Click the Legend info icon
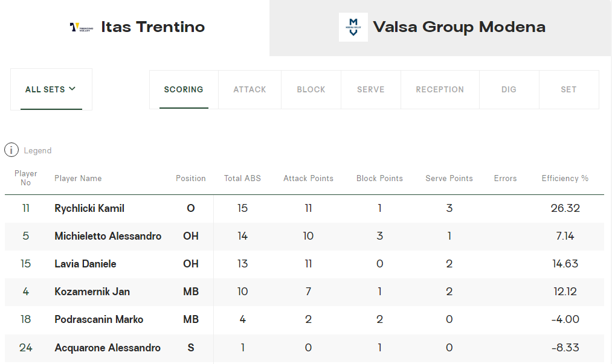The width and height of the screenshot is (612, 364). click(11, 150)
